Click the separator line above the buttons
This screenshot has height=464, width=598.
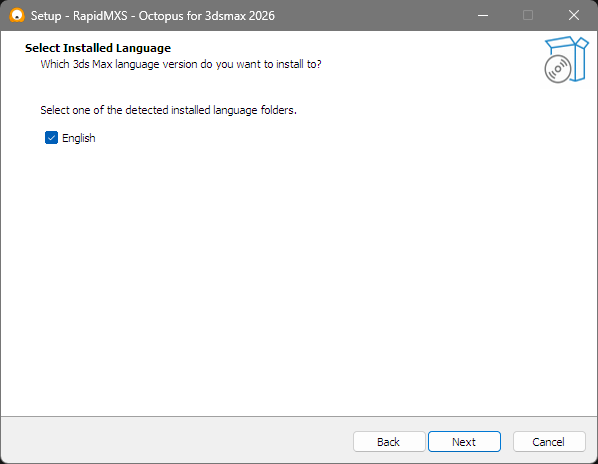click(299, 416)
